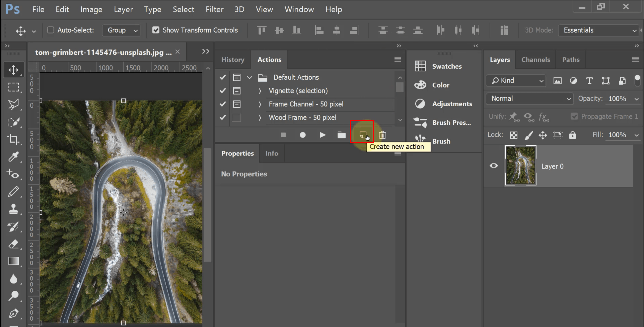Open the Auto-Select Group dropdown
644x327 pixels.
(121, 30)
